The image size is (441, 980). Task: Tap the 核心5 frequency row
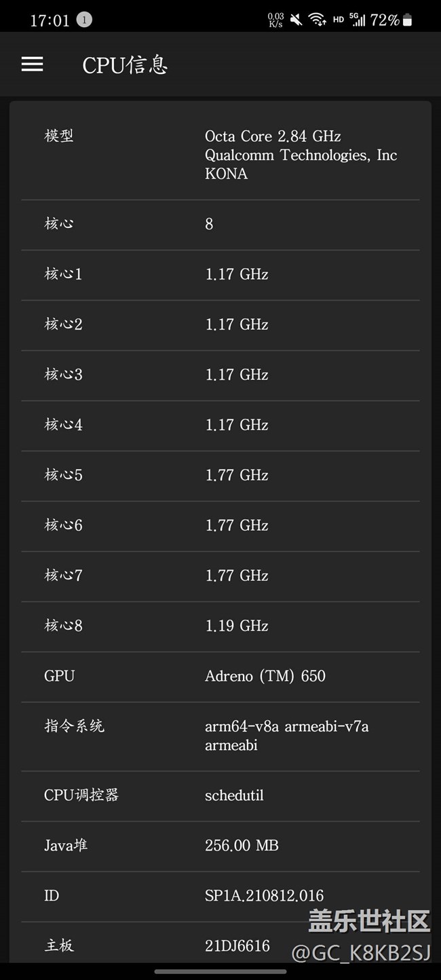(220, 475)
